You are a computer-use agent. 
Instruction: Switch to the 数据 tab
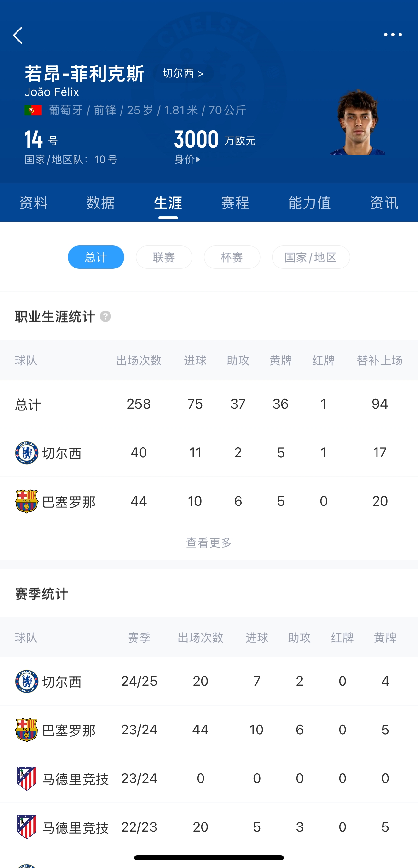(100, 203)
